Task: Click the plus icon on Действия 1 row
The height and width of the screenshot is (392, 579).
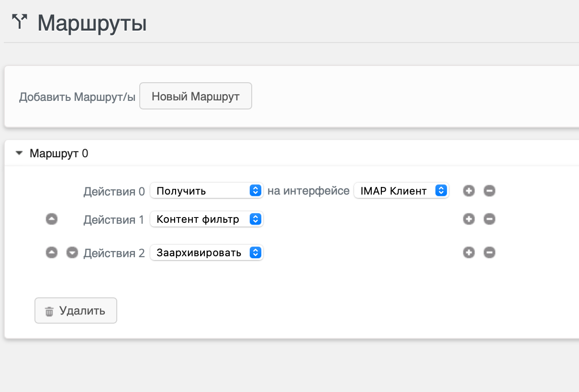Action: pyautogui.click(x=469, y=219)
